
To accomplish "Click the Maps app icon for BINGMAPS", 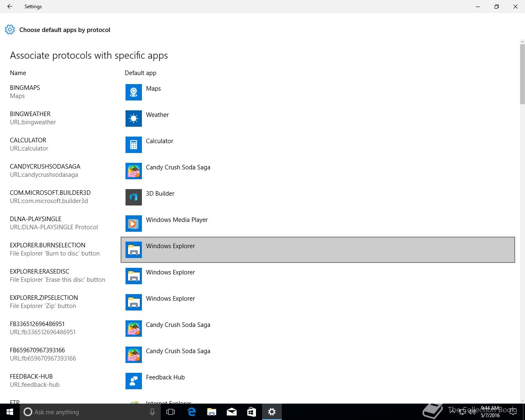I will coord(134,92).
